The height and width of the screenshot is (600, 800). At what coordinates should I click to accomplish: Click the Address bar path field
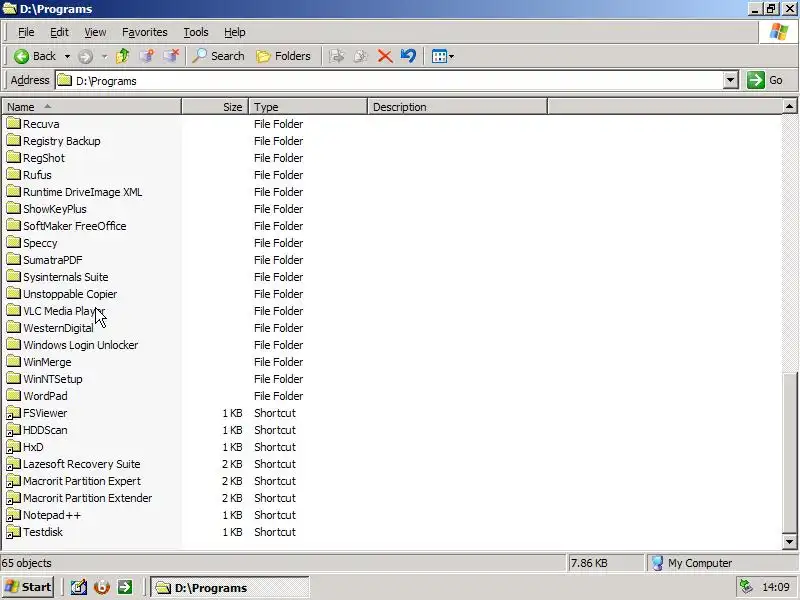tap(389, 81)
